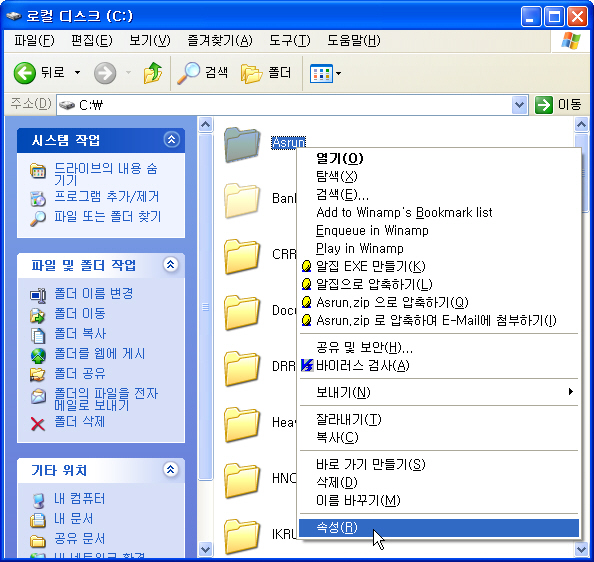
Task: Click 폴더 삭제 link
Action: pyautogui.click(x=80, y=422)
